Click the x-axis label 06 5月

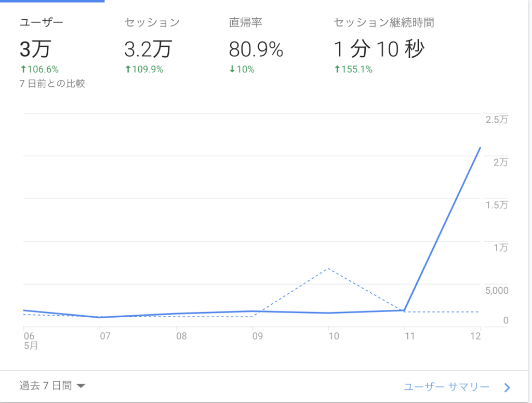click(31, 341)
